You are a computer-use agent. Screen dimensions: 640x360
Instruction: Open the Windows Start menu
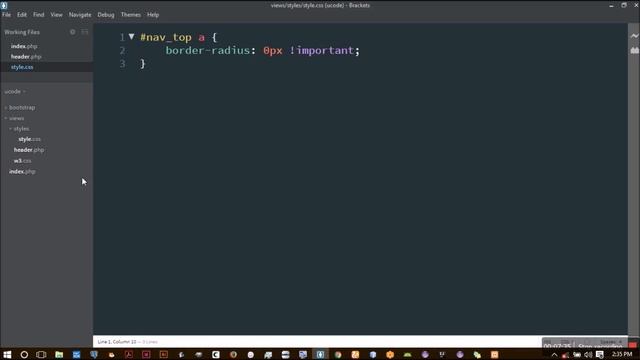[7, 355]
